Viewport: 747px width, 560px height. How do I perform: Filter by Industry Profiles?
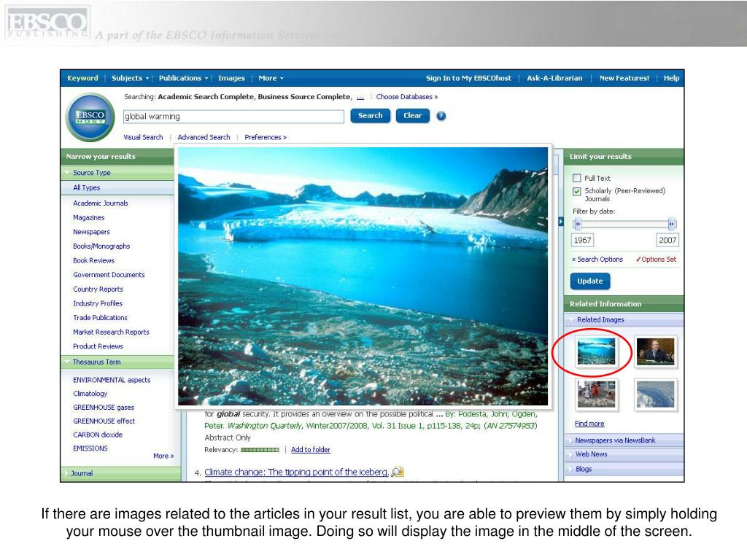(x=98, y=303)
